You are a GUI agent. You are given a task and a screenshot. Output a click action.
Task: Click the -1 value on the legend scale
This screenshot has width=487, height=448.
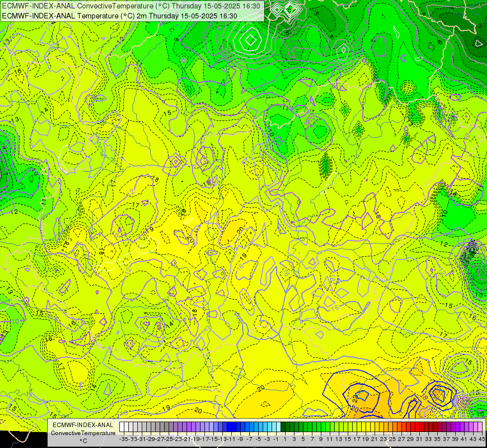click(x=276, y=439)
